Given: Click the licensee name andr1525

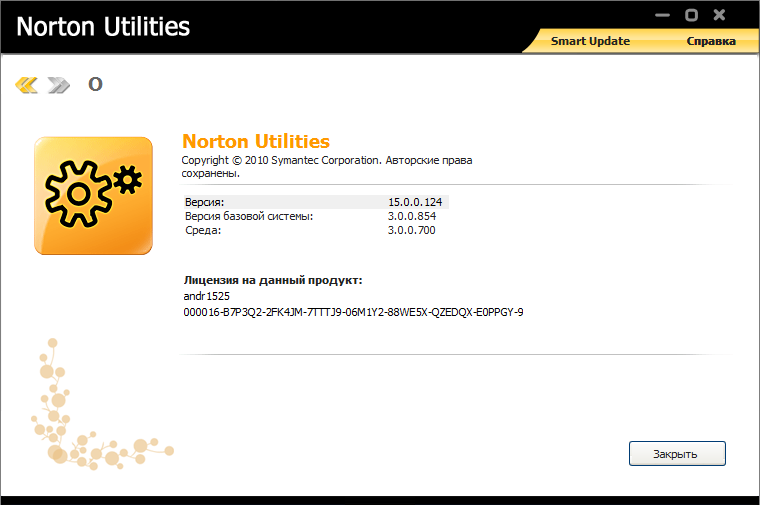Looking at the screenshot, I should [x=207, y=297].
